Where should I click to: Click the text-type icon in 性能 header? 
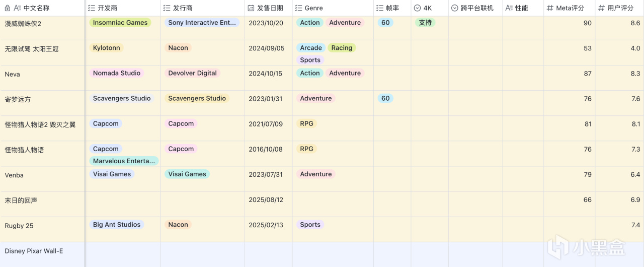pyautogui.click(x=509, y=8)
